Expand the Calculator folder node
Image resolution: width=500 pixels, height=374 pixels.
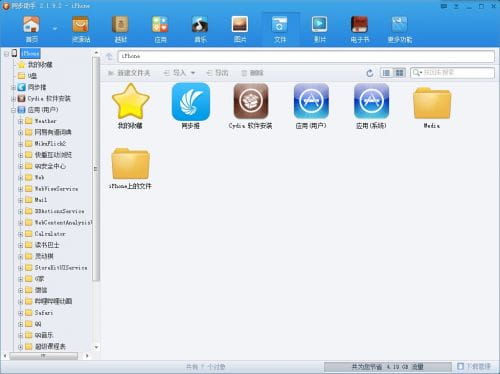tap(20, 234)
